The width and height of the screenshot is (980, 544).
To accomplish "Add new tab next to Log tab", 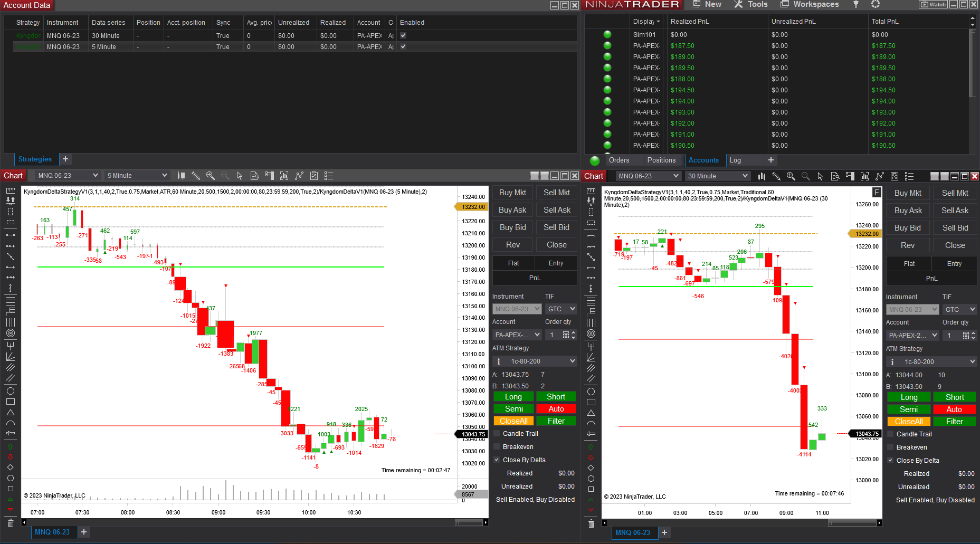I will 771,160.
